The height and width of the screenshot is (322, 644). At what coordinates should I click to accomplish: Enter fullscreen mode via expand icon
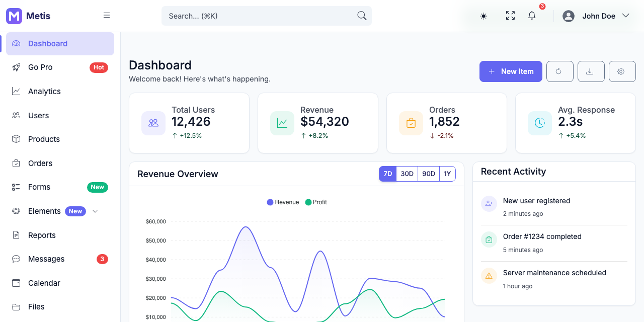click(510, 16)
